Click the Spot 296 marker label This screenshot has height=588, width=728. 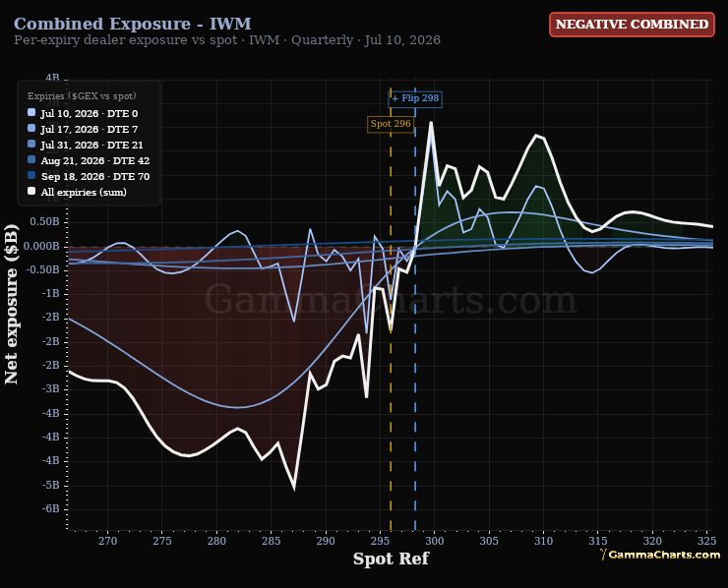tap(391, 124)
